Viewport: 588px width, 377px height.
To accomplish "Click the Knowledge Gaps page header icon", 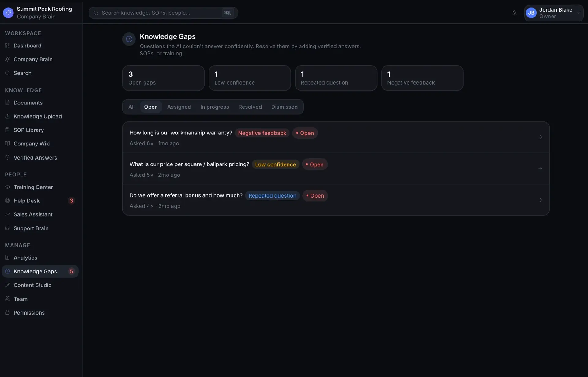I will click(129, 39).
